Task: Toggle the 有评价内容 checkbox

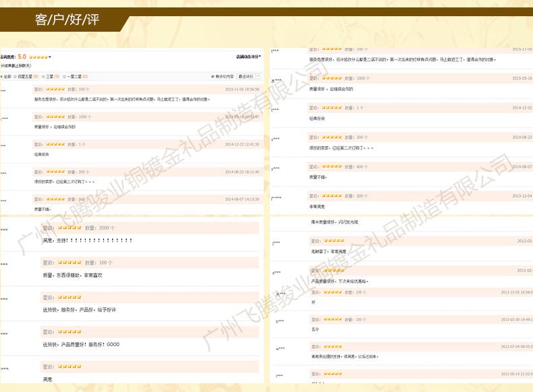Action: (213, 76)
